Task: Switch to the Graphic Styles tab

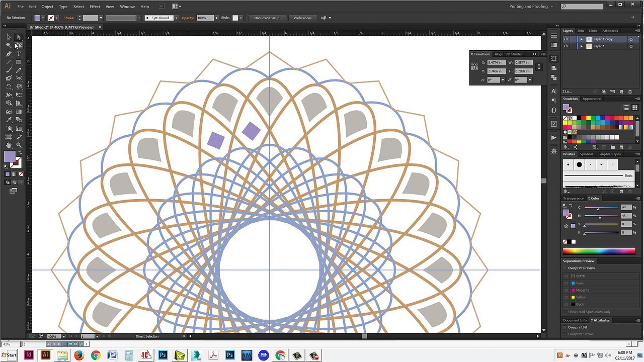Action: pos(609,154)
